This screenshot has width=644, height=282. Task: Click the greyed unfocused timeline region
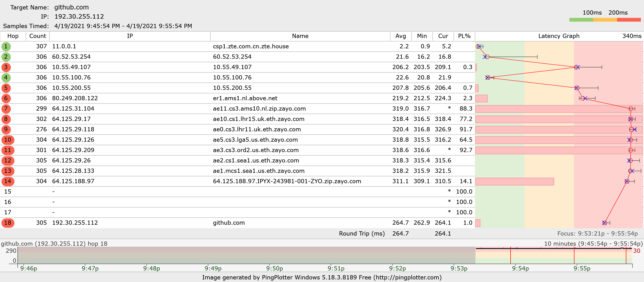pyautogui.click(x=247, y=255)
